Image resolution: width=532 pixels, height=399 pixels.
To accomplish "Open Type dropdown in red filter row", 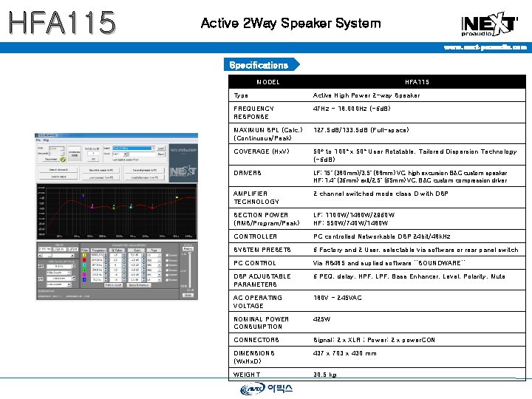I will pos(154,260).
